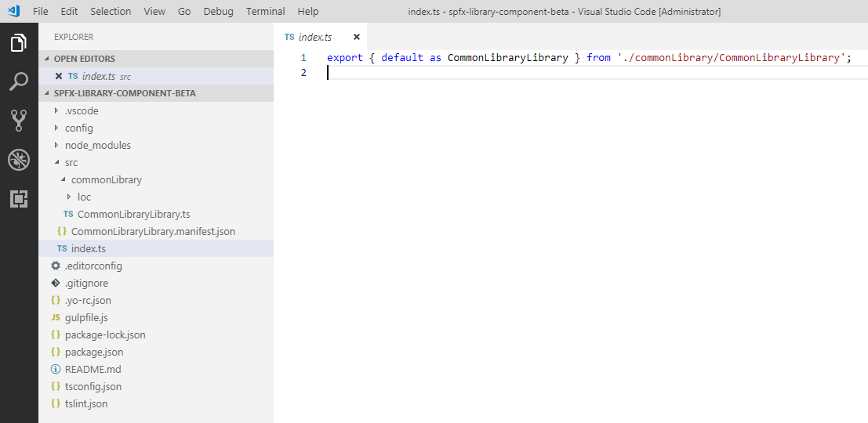Collapse the src folder
Viewport: 868px width, 423px height.
pos(71,162)
